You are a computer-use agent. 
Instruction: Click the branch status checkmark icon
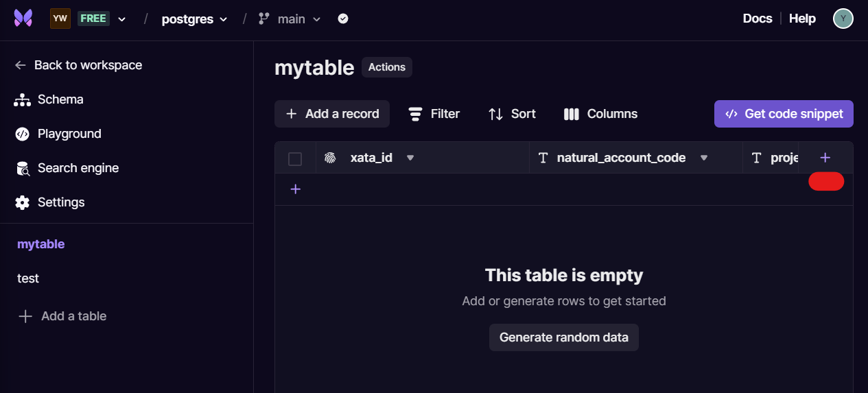click(x=343, y=19)
